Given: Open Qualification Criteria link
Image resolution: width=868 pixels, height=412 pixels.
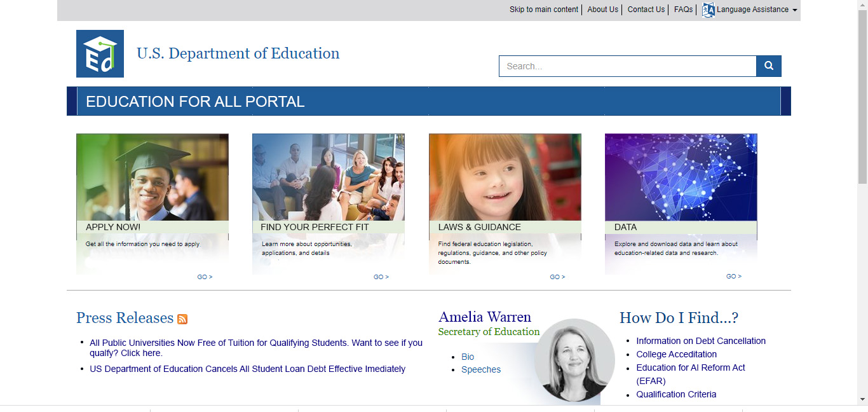Looking at the screenshot, I should click(676, 394).
